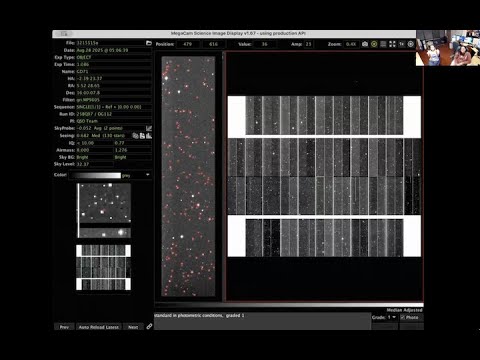Open the Seeing histogram bar chart icon
This screenshot has width=480, height=360.
point(149,136)
